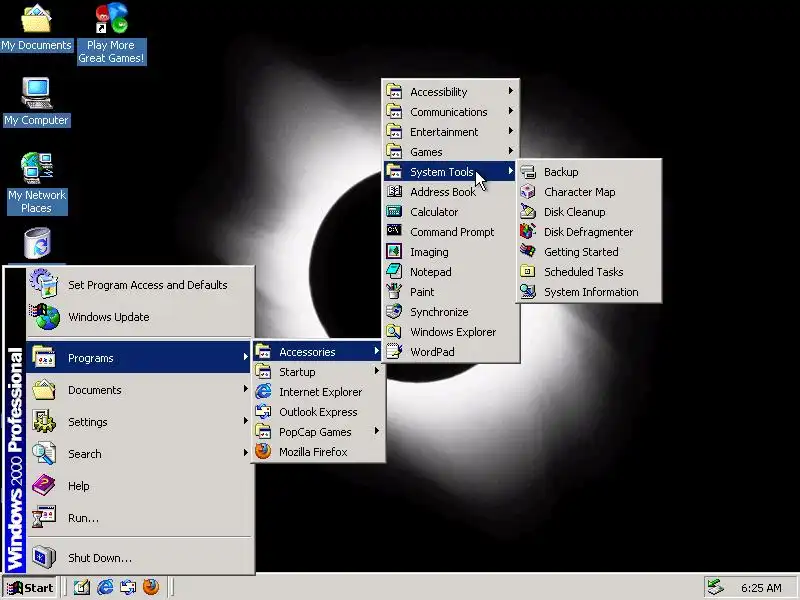Choose Shut Down... from Start menu
Image resolution: width=800 pixels, height=600 pixels.
pyautogui.click(x=139, y=558)
